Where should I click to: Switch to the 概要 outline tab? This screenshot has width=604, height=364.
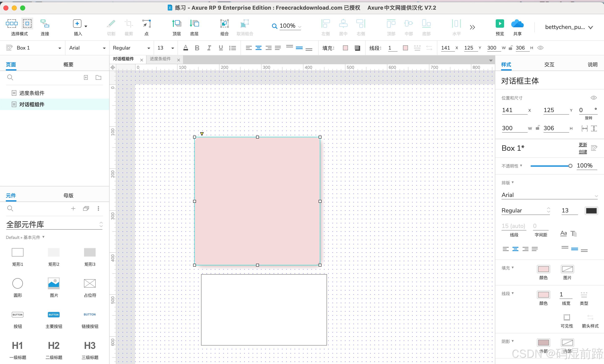(68, 64)
